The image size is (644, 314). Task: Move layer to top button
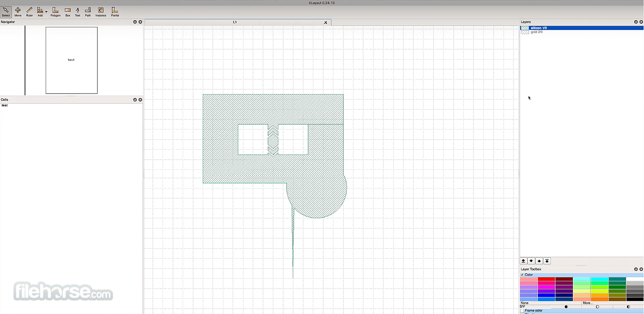pos(547,261)
